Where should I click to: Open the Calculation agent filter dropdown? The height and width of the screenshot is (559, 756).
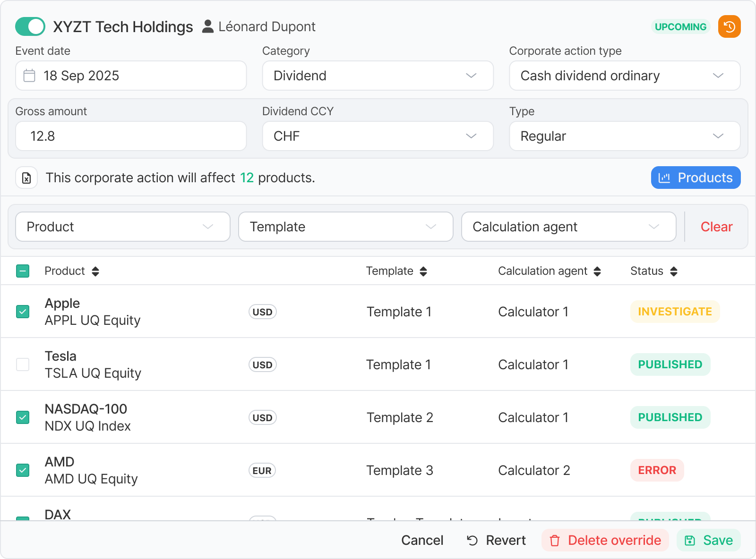point(568,227)
